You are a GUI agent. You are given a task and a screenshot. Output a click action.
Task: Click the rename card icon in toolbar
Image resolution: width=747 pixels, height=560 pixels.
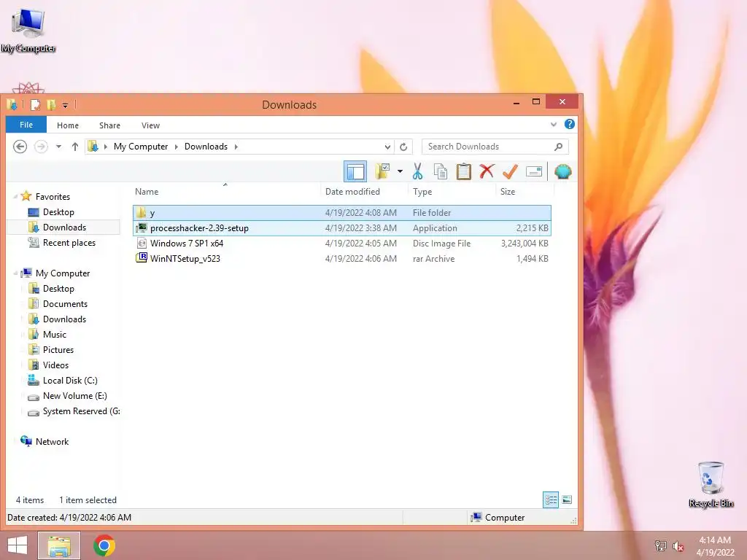[x=533, y=171]
